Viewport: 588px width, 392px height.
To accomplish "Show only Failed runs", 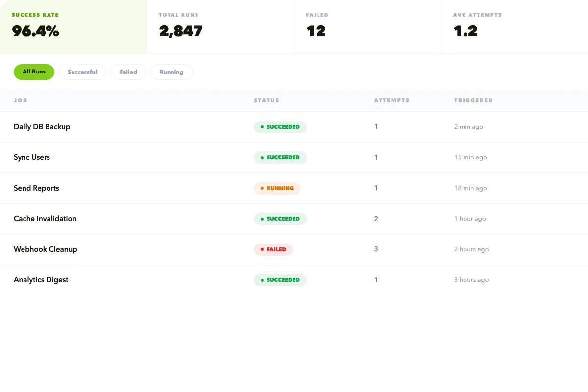I will click(128, 72).
